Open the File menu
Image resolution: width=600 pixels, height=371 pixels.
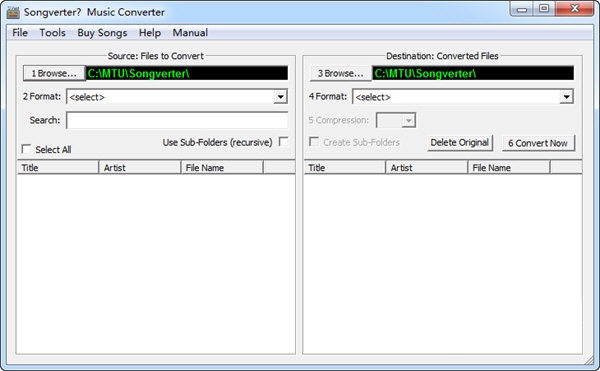pyautogui.click(x=20, y=33)
